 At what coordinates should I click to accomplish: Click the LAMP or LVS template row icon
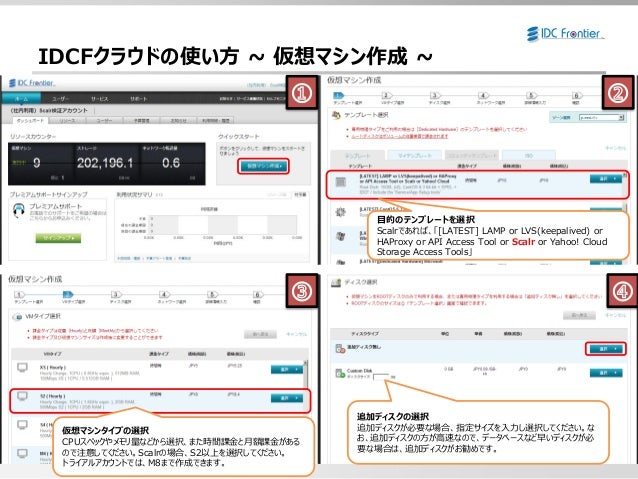341,182
